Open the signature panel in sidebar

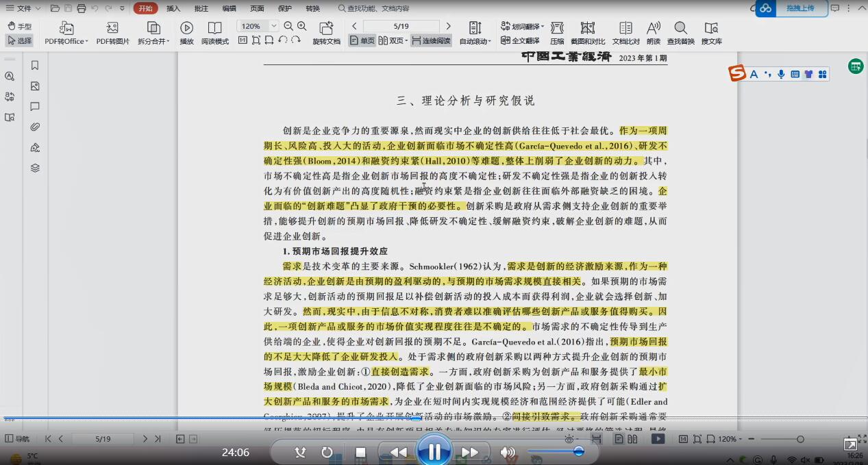point(35,147)
